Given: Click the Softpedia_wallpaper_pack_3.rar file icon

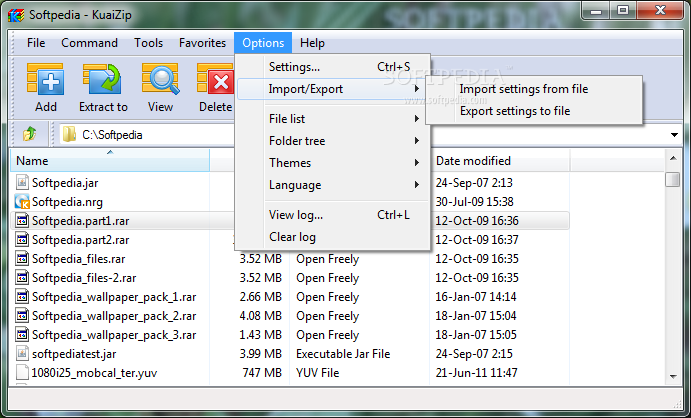Looking at the screenshot, I should point(22,334).
